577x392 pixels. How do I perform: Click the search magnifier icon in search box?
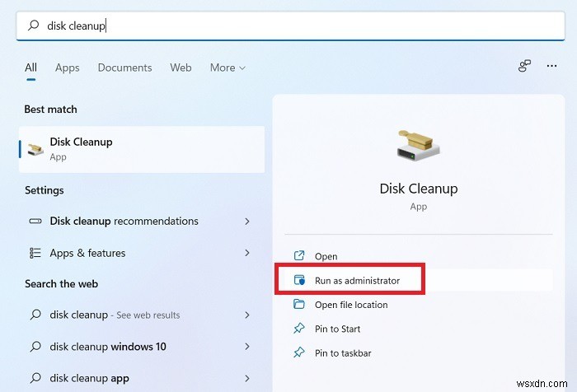tap(34, 26)
